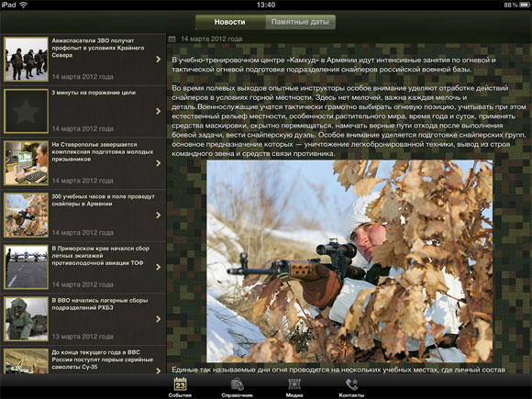Open thumbnail of Су-35 article
The width and height of the screenshot is (532, 399).
click(x=26, y=361)
